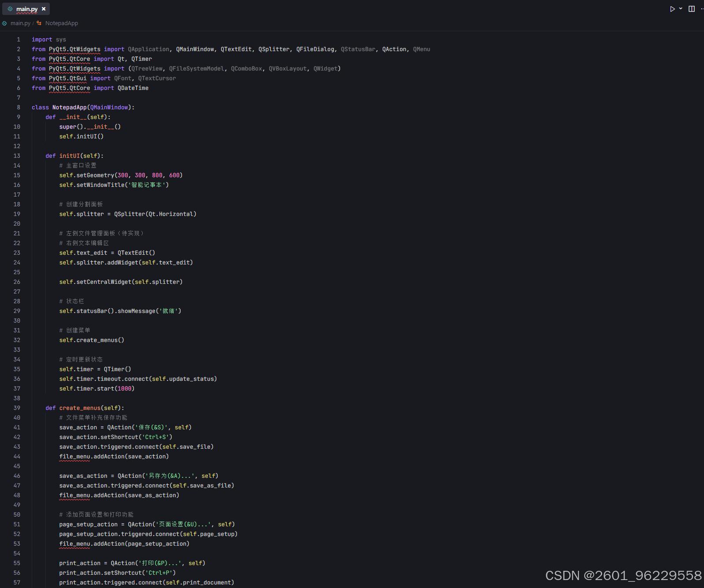This screenshot has width=704, height=588.
Task: Click initUI in the def on line 13
Action: pos(70,156)
